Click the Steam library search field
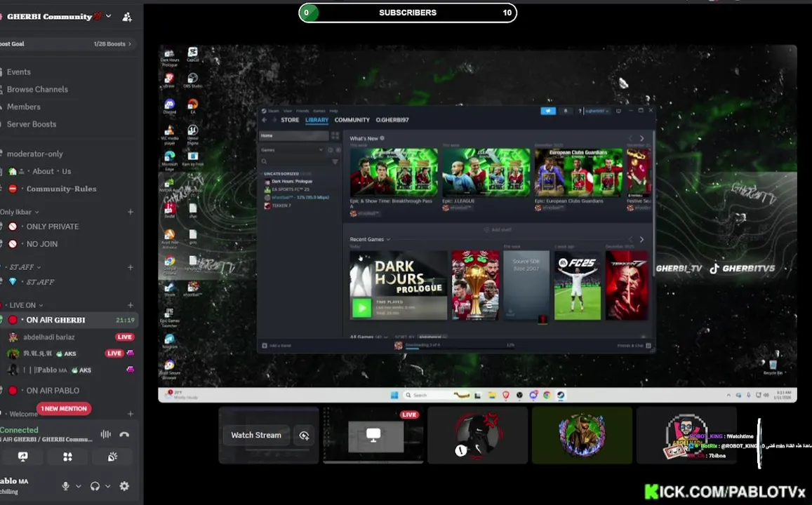This screenshot has width=812, height=505. [x=295, y=161]
